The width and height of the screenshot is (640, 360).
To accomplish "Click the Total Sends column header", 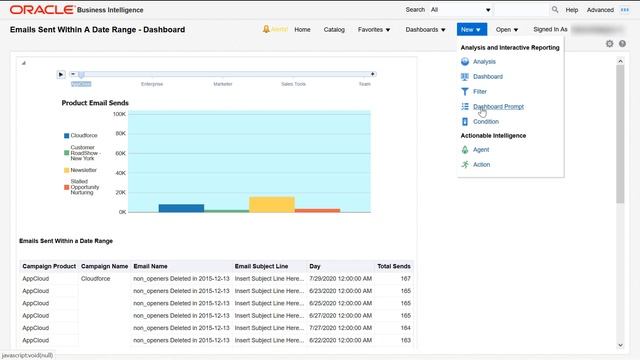I will point(394,266).
